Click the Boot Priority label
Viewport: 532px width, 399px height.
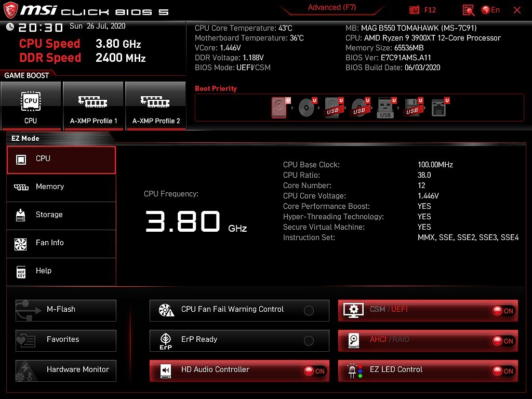[216, 88]
